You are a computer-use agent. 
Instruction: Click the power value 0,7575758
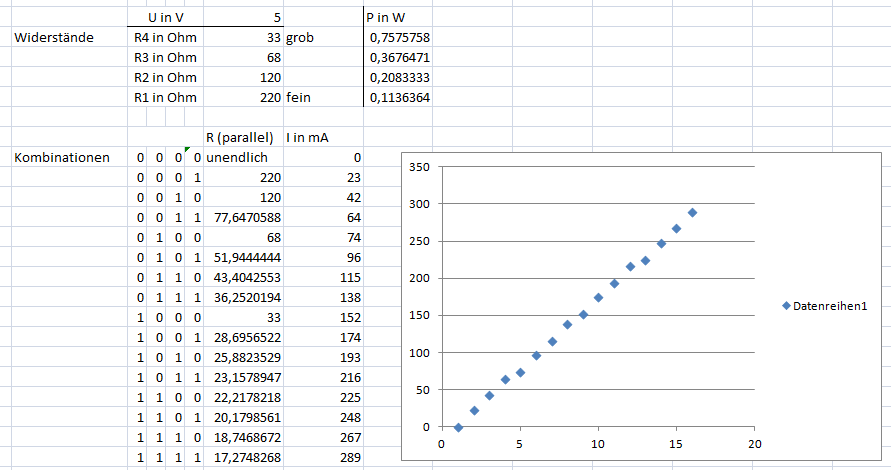[398, 38]
